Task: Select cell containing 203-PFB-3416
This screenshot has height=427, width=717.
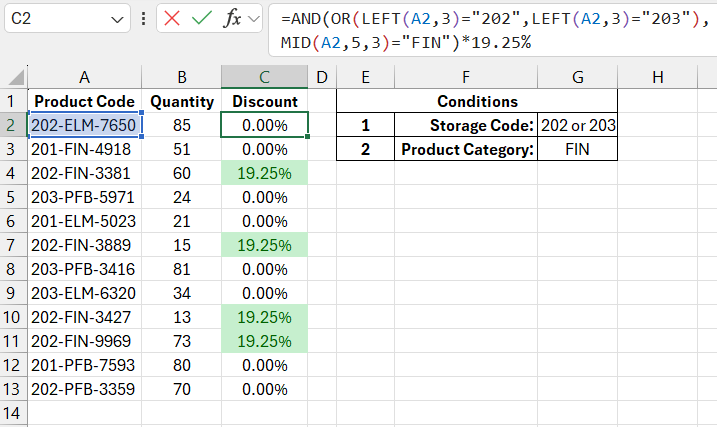Action: pos(85,269)
